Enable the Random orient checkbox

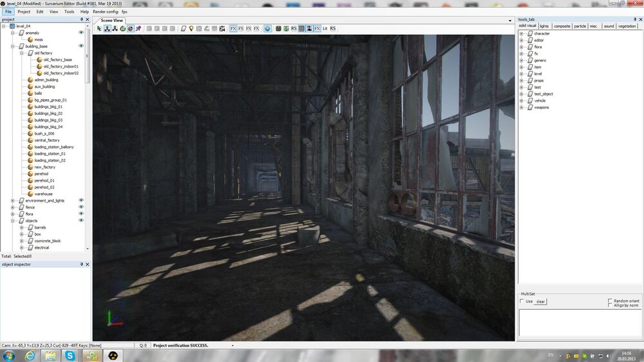(x=611, y=301)
